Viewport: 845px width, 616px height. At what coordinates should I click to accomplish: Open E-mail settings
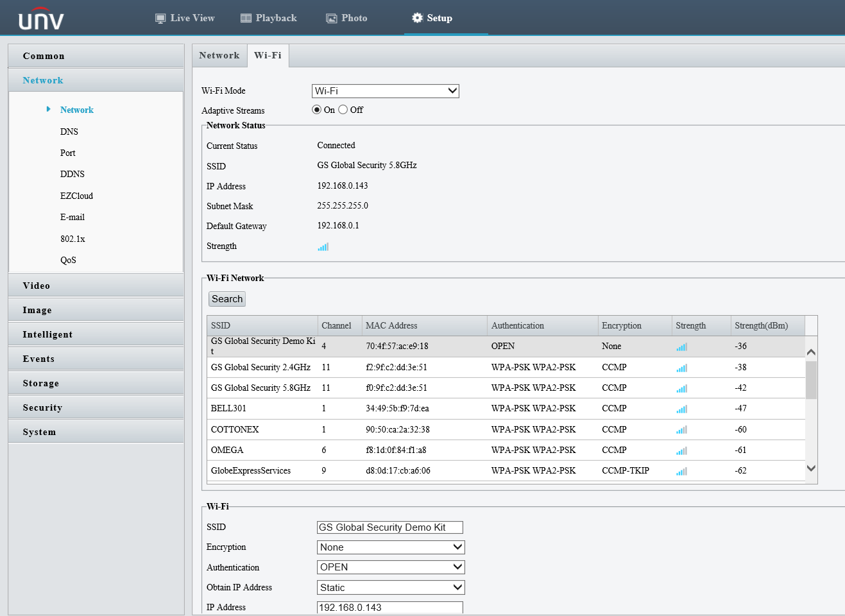(x=73, y=217)
